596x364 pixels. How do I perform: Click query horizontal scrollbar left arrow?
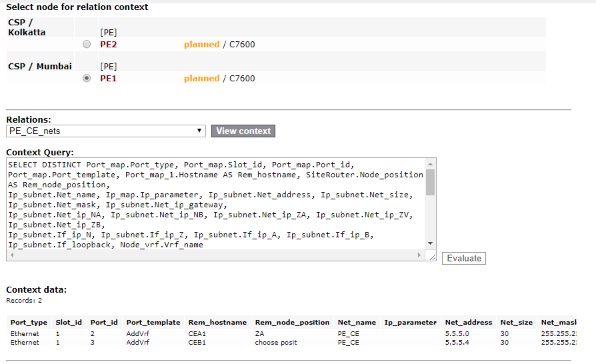11,256
